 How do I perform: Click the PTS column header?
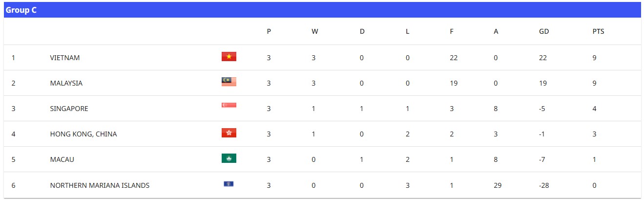coord(598,31)
